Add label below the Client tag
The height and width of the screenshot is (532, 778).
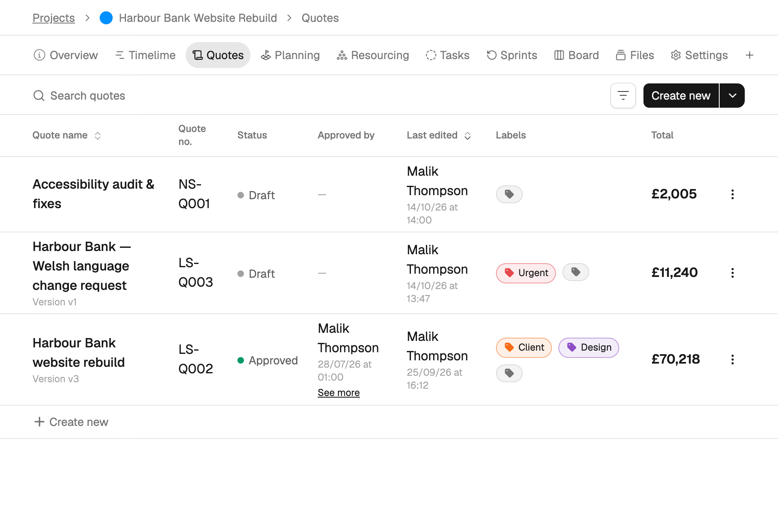(509, 373)
